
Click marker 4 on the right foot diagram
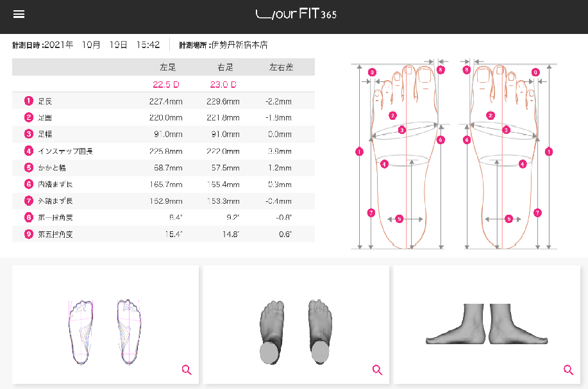pyautogui.click(x=523, y=164)
